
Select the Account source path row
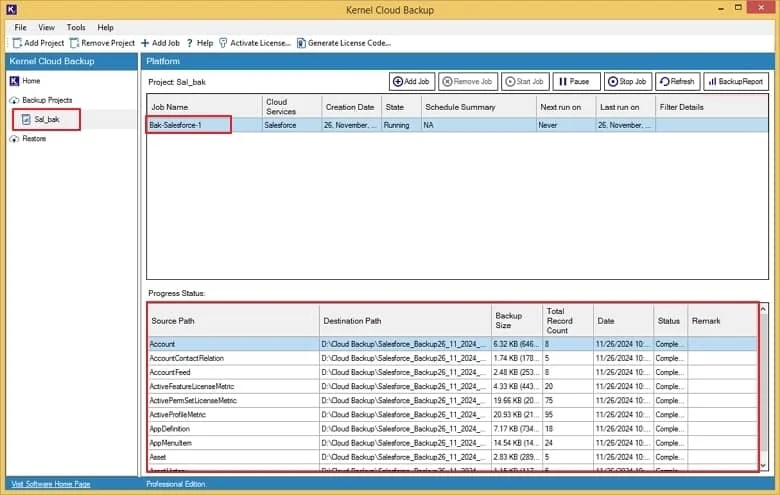[453, 344]
